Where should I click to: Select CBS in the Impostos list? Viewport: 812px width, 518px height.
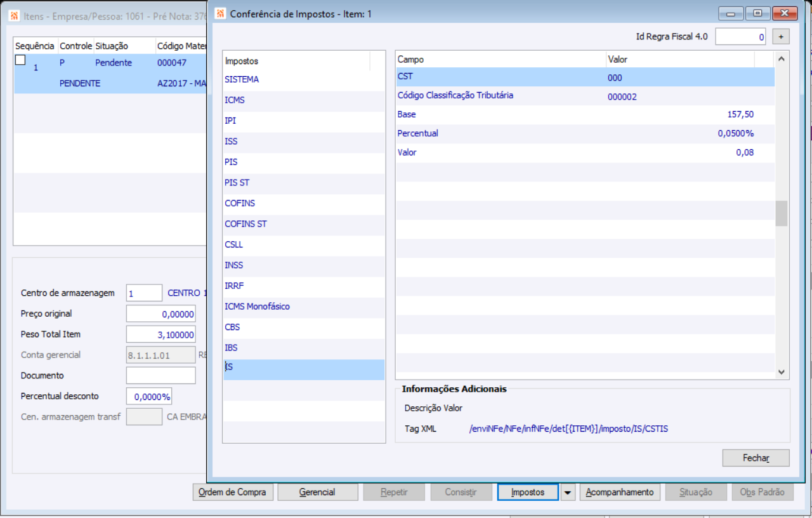[x=232, y=328]
